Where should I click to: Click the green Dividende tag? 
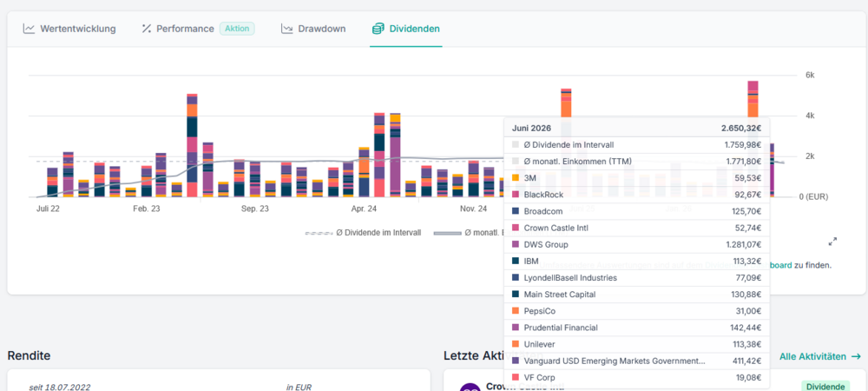pos(824,386)
